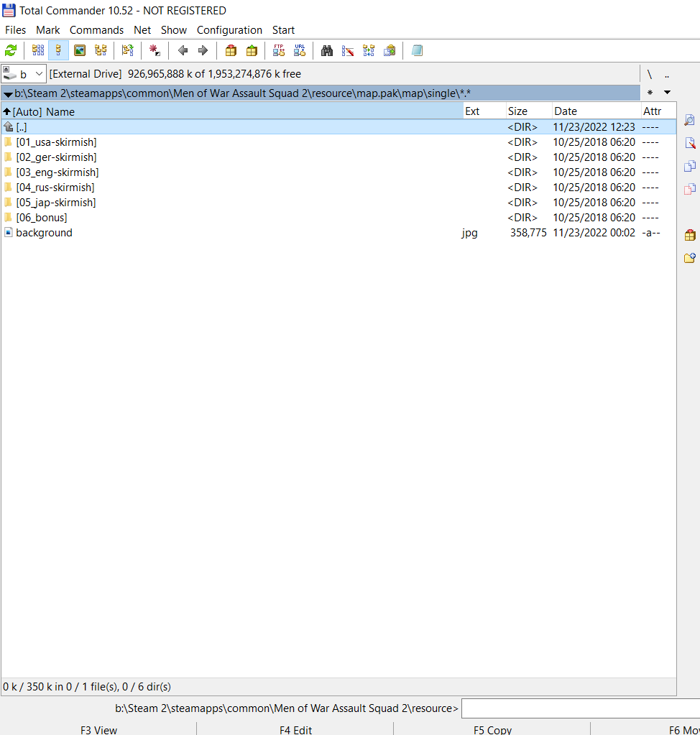Sort by the Name column header

232,111
